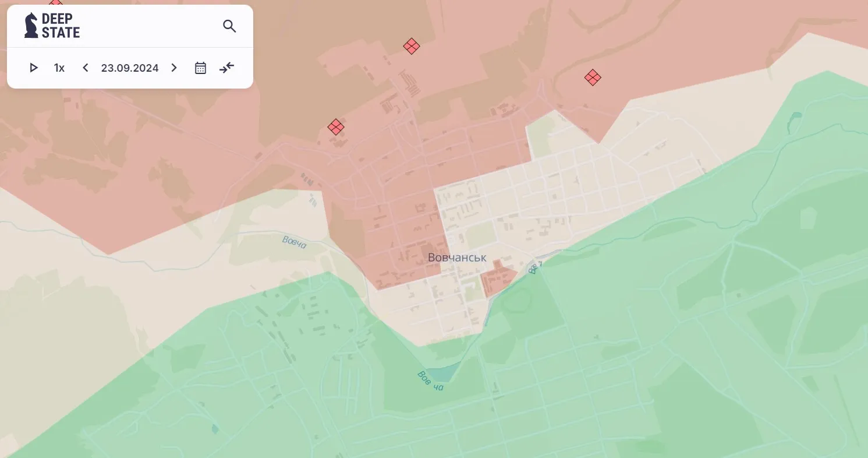868x458 pixels.
Task: Select the easternmost red diamond map marker
Action: coord(593,77)
